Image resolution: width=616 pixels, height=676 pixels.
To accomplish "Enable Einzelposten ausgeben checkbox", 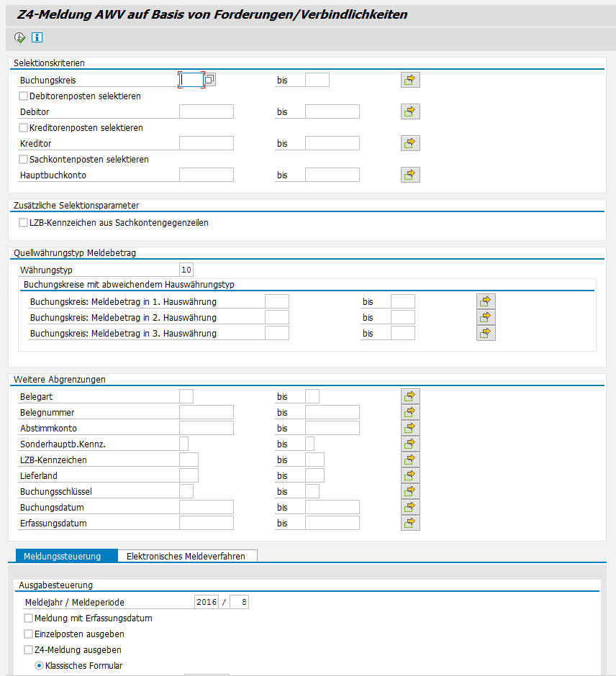I will [x=28, y=634].
